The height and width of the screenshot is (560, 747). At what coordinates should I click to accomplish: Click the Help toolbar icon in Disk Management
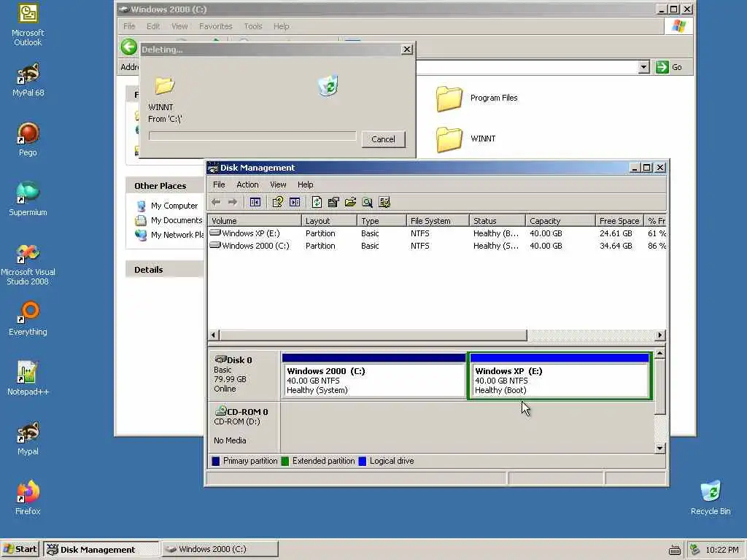point(277,203)
